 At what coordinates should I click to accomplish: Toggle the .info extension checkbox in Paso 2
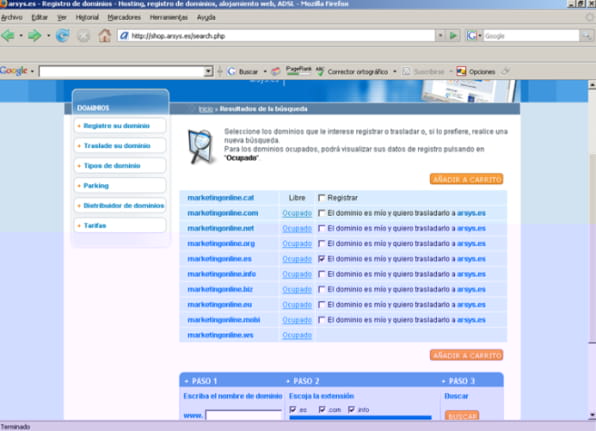(x=351, y=409)
